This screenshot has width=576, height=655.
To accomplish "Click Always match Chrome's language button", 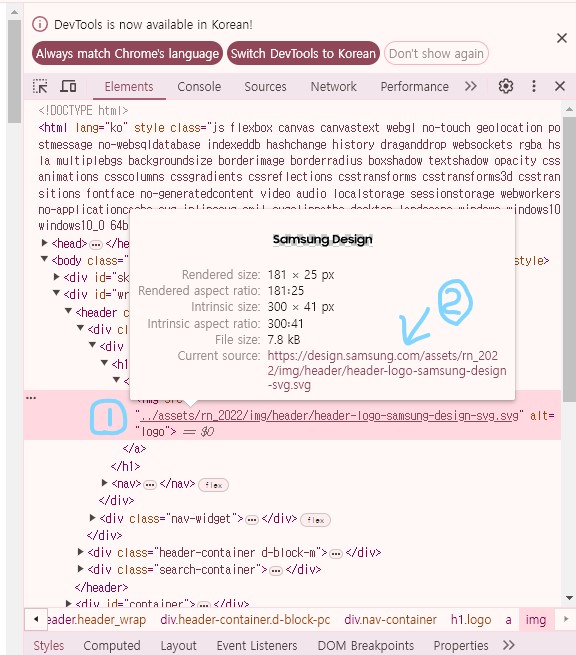I will (x=127, y=53).
